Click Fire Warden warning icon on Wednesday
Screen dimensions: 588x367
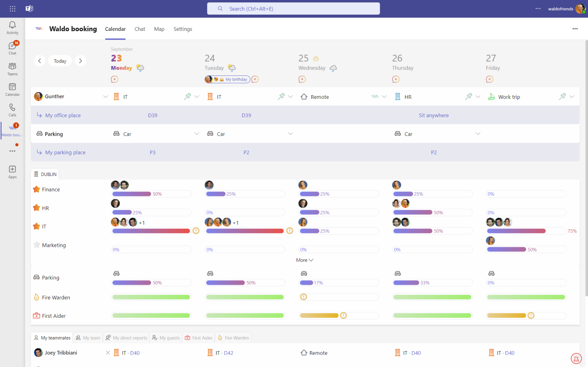click(x=303, y=297)
